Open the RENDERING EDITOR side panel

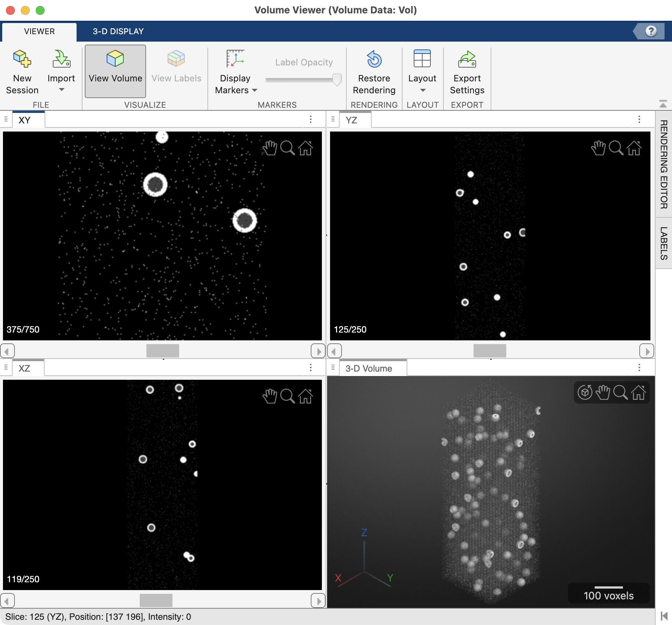(x=663, y=164)
